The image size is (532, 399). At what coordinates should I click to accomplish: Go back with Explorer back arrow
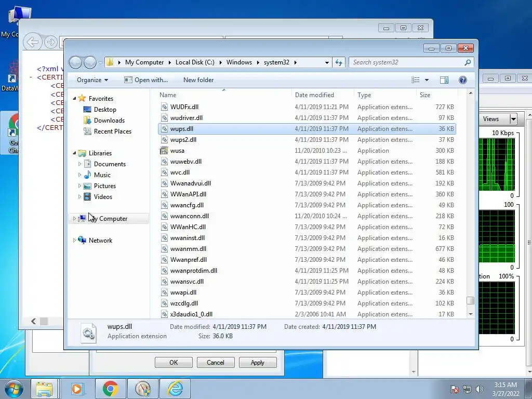tap(75, 62)
